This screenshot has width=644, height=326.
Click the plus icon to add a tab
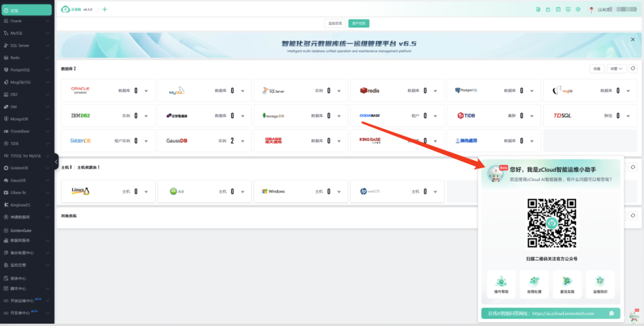(105, 10)
